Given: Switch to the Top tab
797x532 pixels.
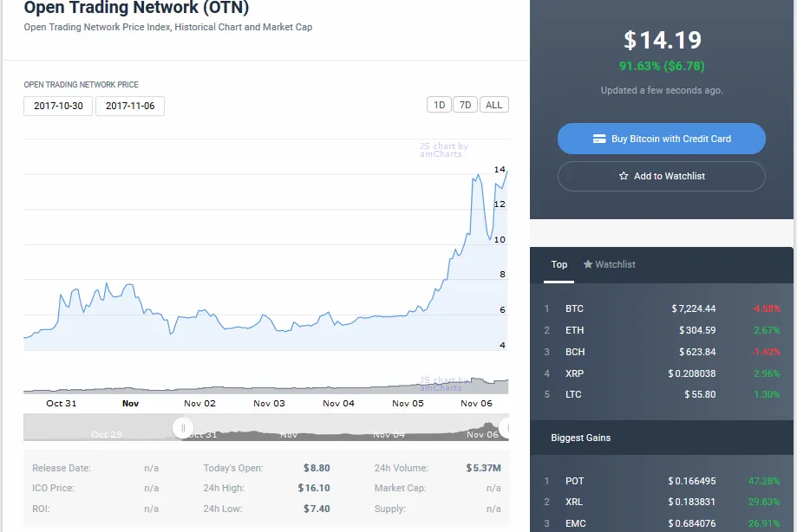Looking at the screenshot, I should pyautogui.click(x=559, y=264).
